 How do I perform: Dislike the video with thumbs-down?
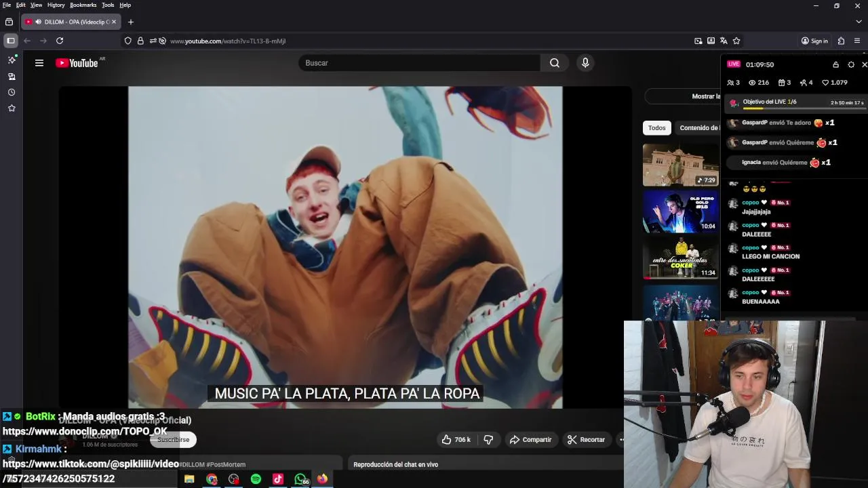tap(488, 440)
